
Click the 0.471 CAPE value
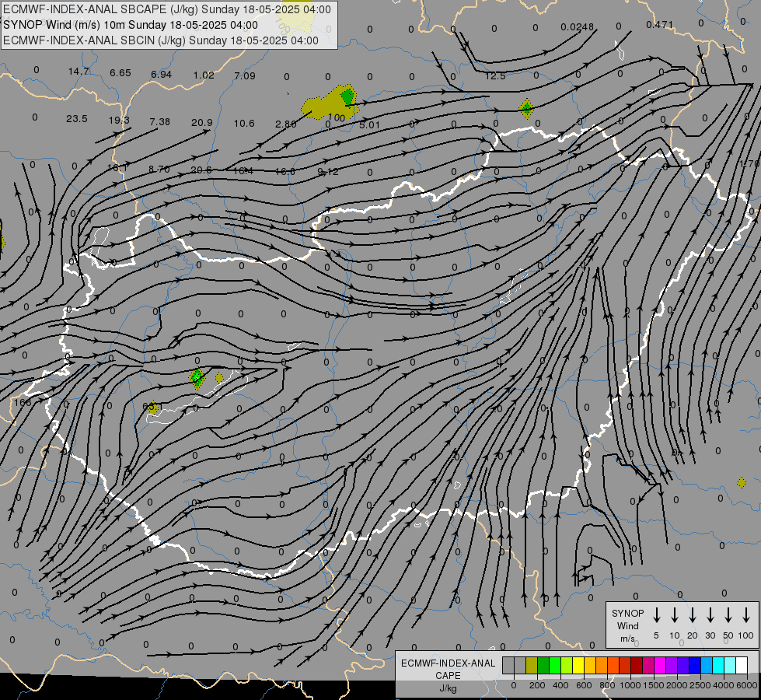click(x=660, y=24)
